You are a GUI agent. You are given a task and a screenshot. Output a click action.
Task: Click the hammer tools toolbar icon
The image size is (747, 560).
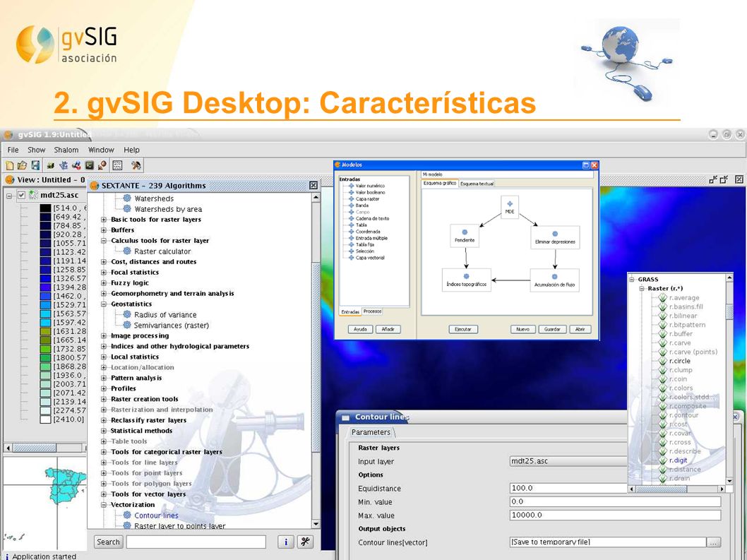point(136,165)
